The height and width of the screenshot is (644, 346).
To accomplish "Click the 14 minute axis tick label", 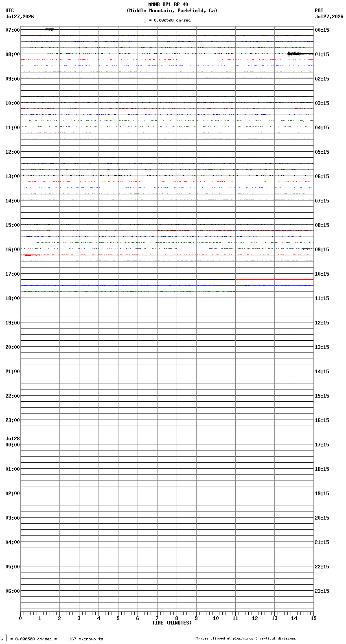I will [x=294, y=618].
